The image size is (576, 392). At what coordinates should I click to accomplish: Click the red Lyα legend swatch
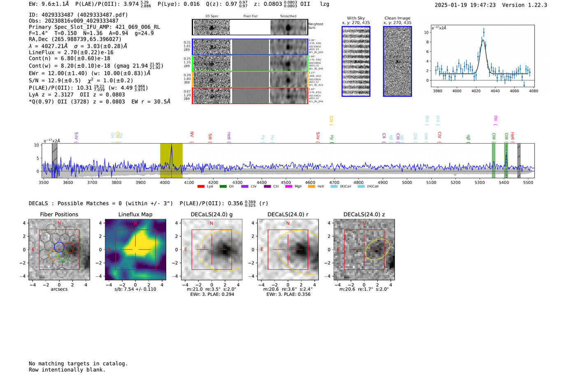click(x=201, y=186)
